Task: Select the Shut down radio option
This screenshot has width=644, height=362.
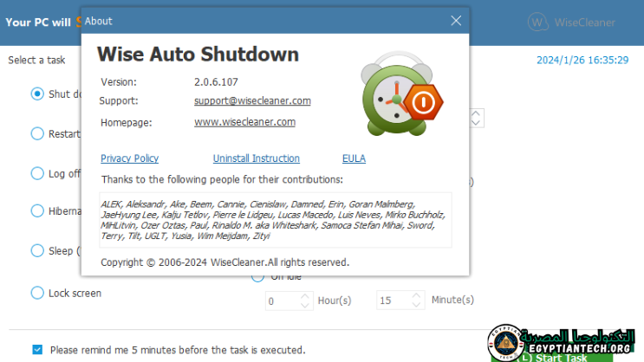Action: (37, 94)
